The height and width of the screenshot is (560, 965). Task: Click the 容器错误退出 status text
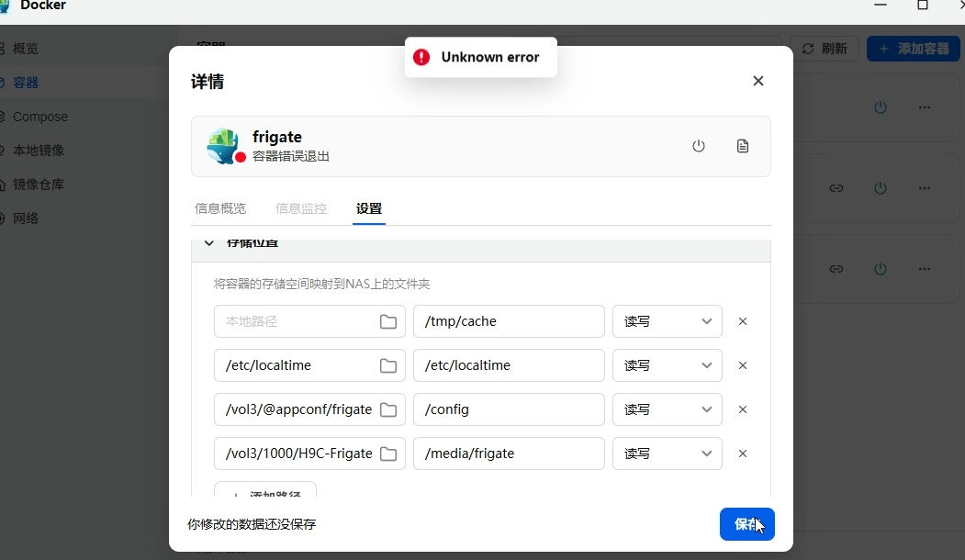tap(290, 156)
